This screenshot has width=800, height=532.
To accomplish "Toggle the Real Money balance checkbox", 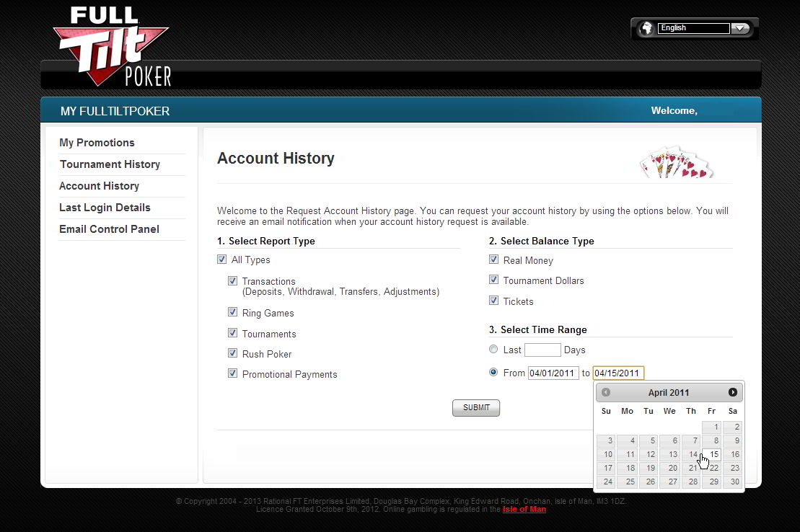I will [x=494, y=259].
